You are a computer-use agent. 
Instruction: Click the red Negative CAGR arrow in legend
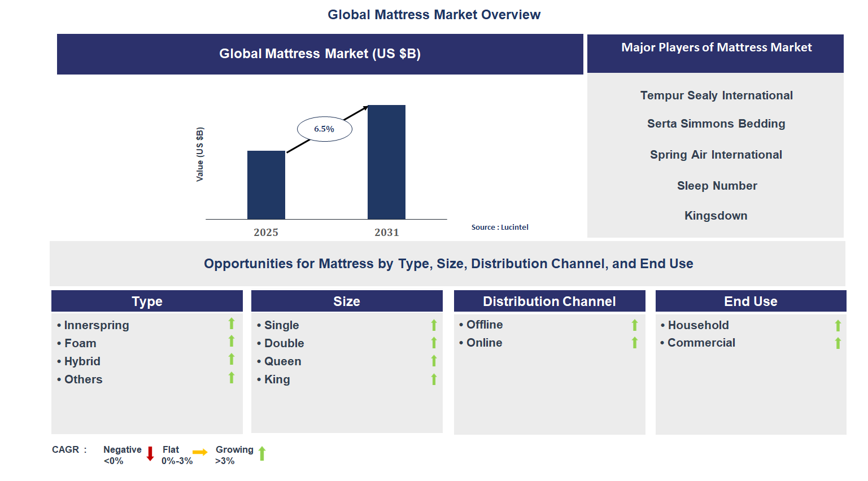pyautogui.click(x=150, y=453)
